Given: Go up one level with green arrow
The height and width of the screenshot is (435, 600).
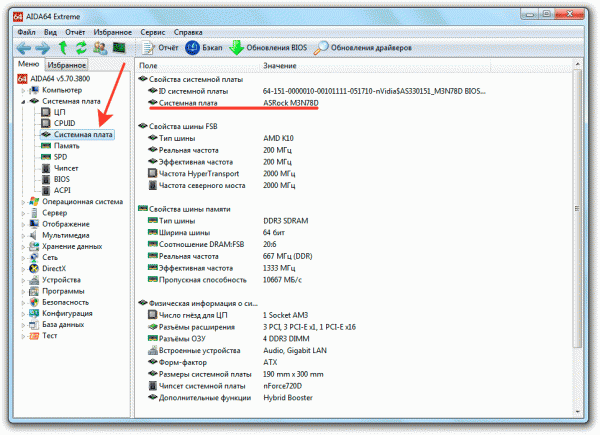Looking at the screenshot, I should (x=63, y=48).
